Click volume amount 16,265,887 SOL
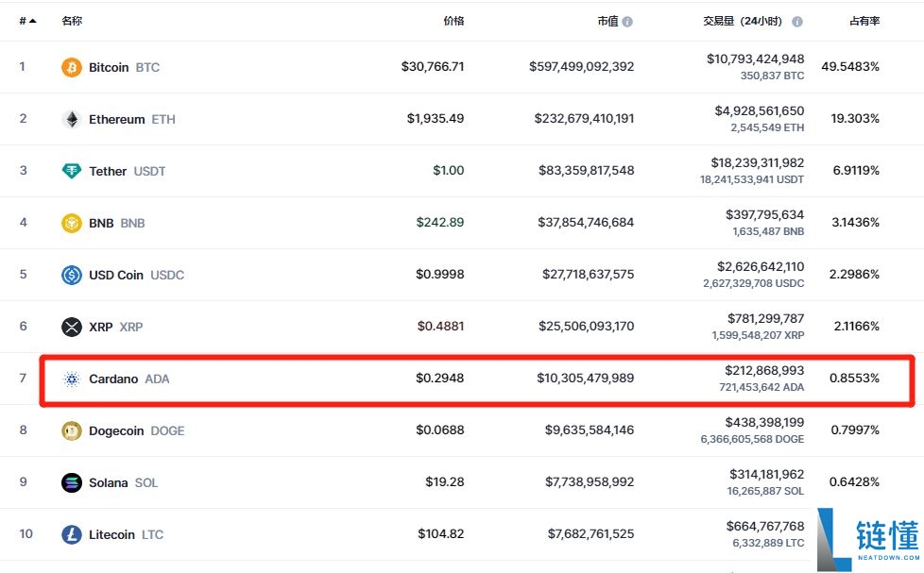This screenshot has height=573, width=924. pyautogui.click(x=765, y=491)
